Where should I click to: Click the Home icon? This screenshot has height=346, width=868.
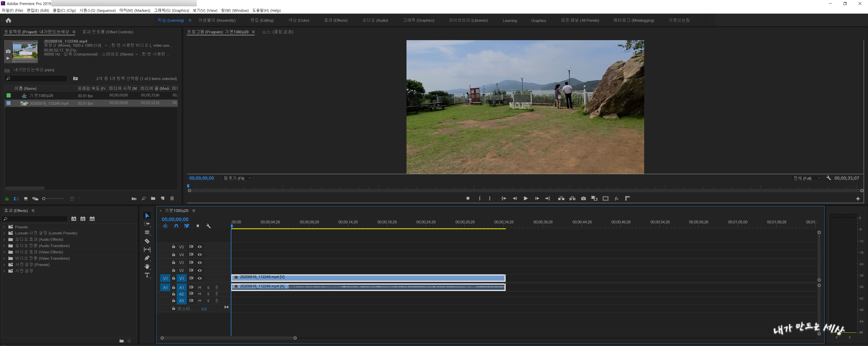8,20
